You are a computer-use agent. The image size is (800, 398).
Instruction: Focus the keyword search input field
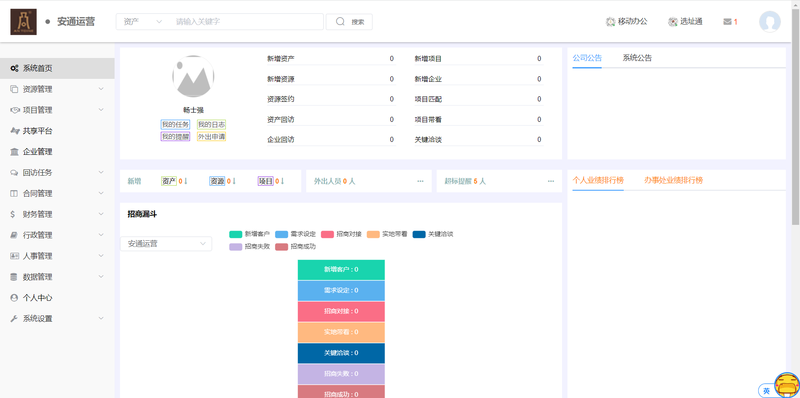pyautogui.click(x=246, y=22)
